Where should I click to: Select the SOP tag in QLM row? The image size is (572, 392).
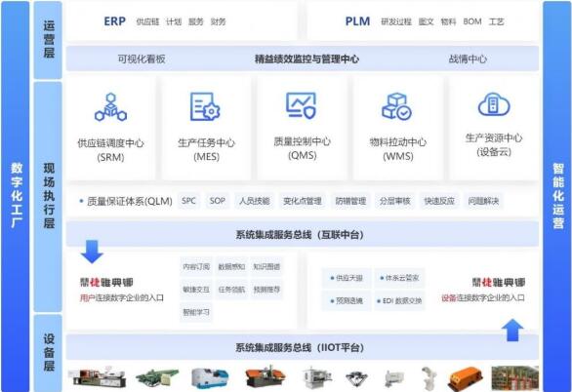point(217,201)
